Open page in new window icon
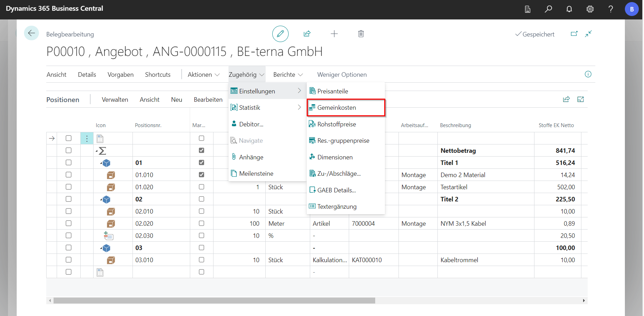This screenshot has width=644, height=316. 574,34
